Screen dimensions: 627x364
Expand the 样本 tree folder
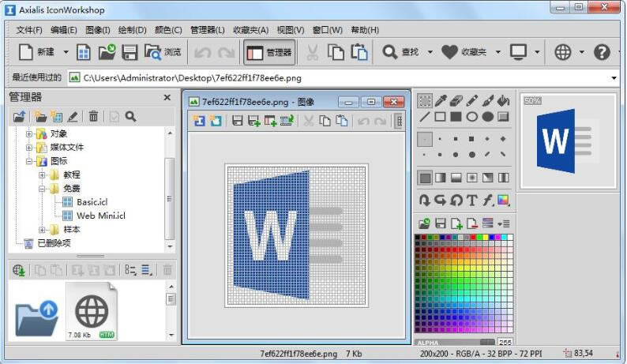click(x=42, y=230)
